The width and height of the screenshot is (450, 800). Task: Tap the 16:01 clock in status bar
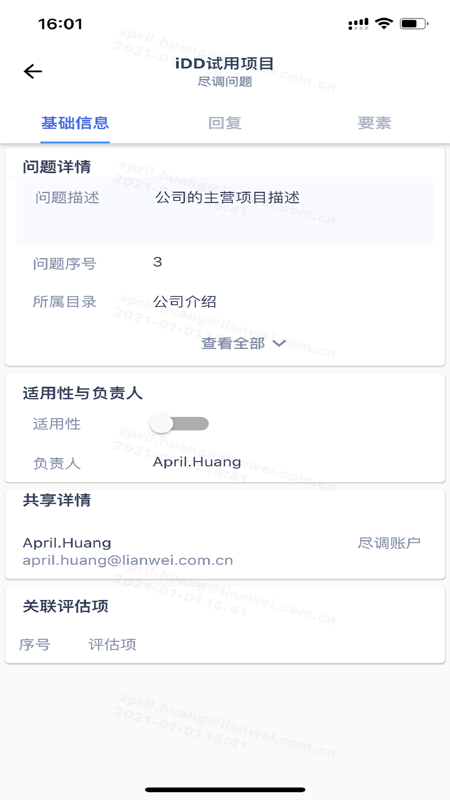[60, 23]
